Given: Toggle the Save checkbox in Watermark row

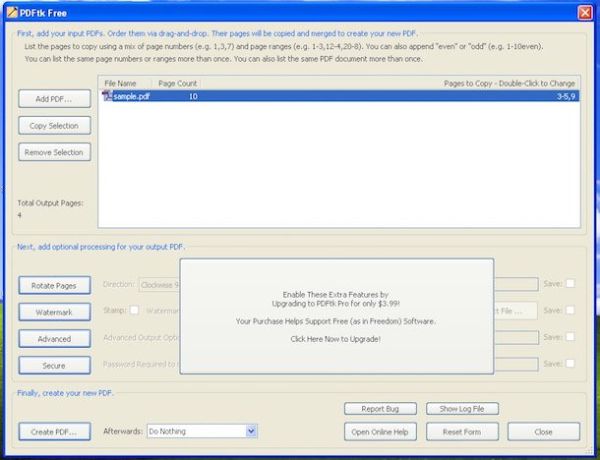Looking at the screenshot, I should pyautogui.click(x=570, y=311).
